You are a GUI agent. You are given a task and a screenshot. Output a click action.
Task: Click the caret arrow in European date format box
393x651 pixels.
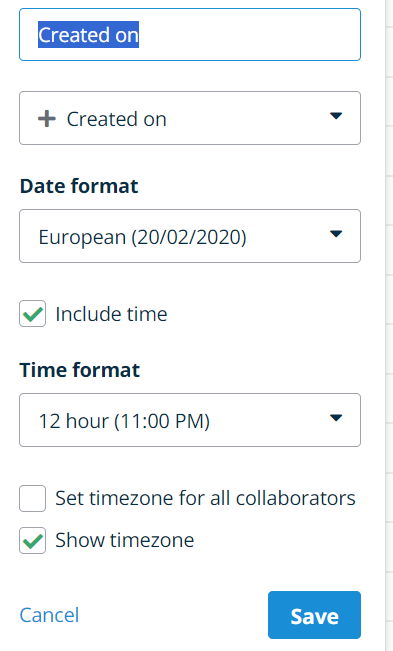pyautogui.click(x=336, y=234)
